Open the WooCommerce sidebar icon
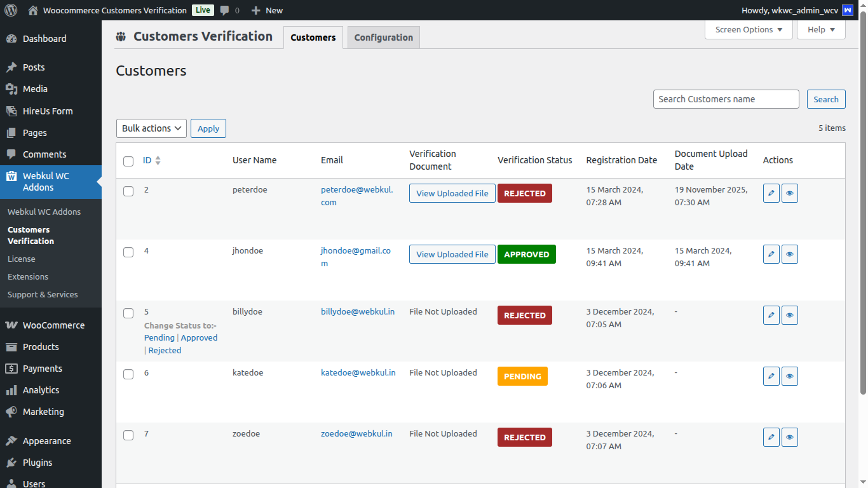Image resolution: width=868 pixels, height=488 pixels. tap(13, 325)
